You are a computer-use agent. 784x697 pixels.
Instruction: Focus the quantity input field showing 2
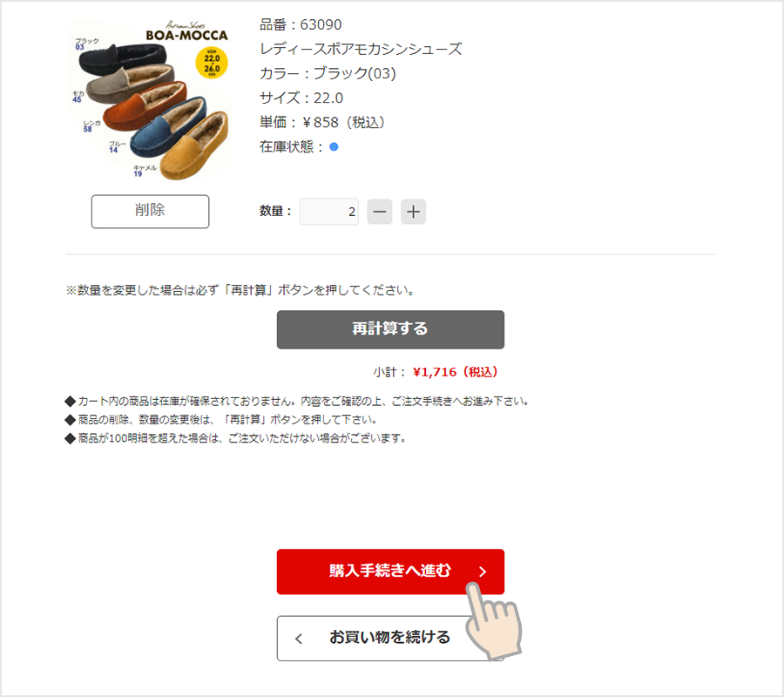[329, 212]
